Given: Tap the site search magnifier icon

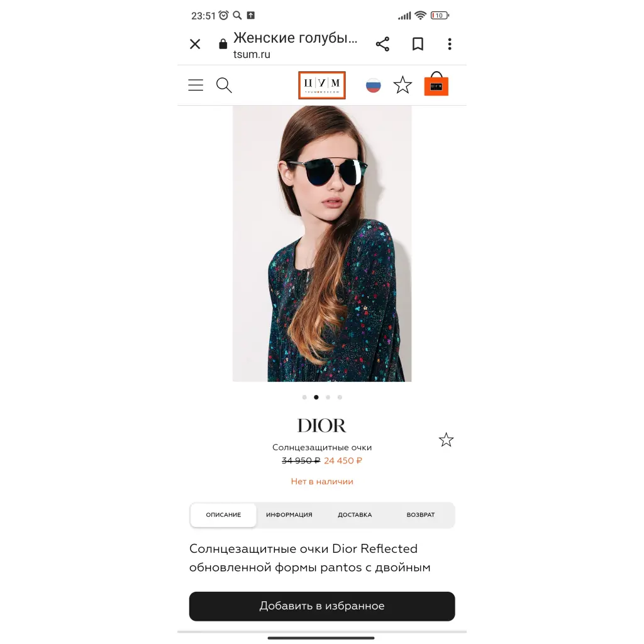Looking at the screenshot, I should pos(224,85).
